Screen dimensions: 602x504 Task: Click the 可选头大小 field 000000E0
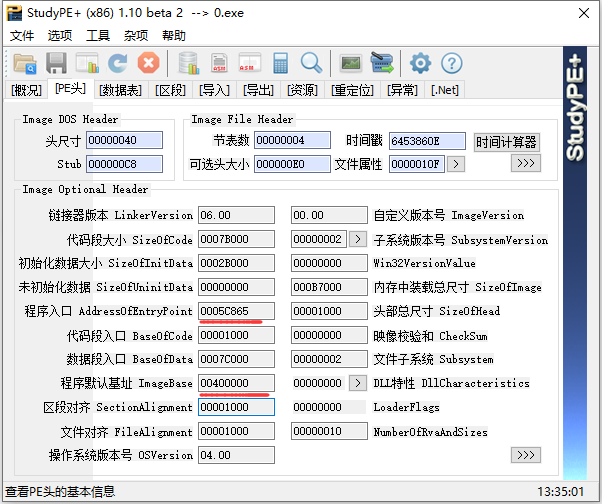pyautogui.click(x=292, y=164)
